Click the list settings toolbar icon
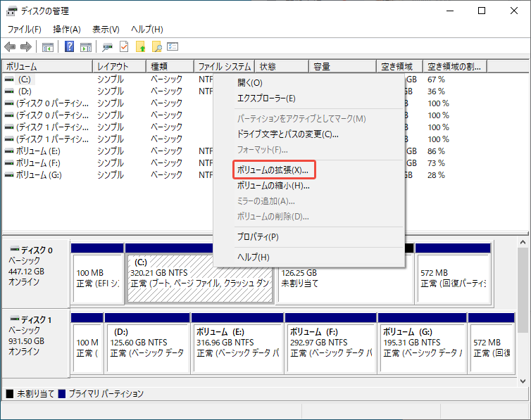This screenshot has height=420, width=531. tap(173, 46)
